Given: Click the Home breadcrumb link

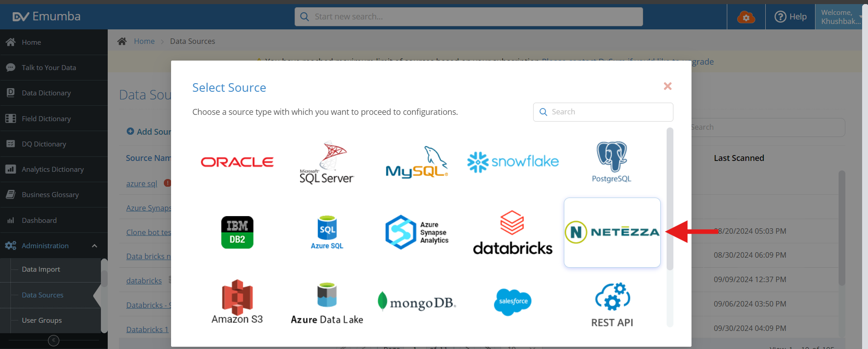Looking at the screenshot, I should click(x=144, y=41).
